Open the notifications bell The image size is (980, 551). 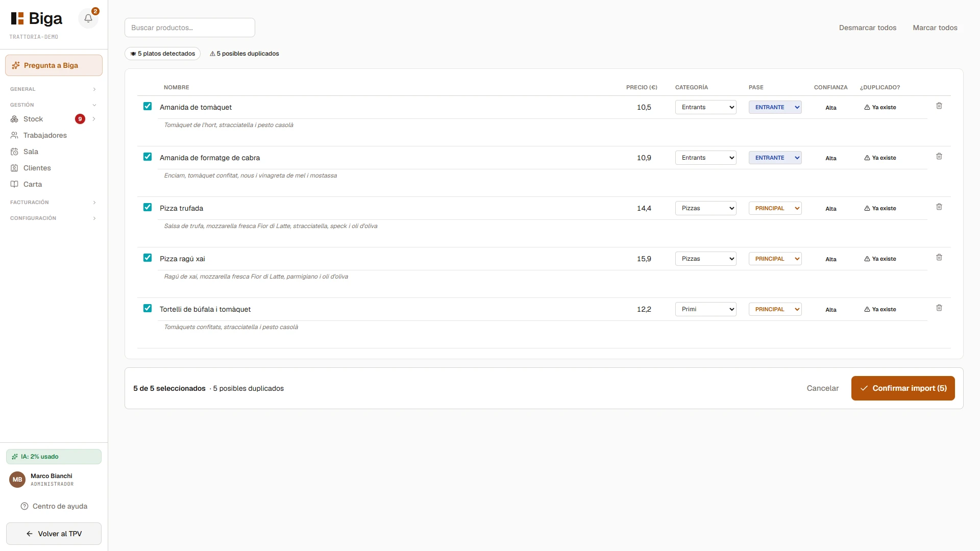click(88, 18)
